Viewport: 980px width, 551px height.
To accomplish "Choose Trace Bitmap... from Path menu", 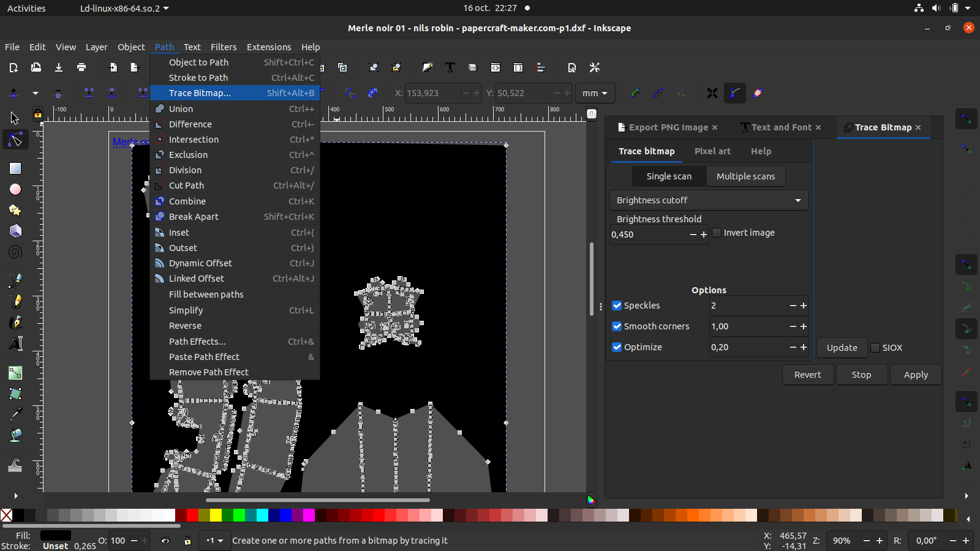I will pyautogui.click(x=235, y=93).
